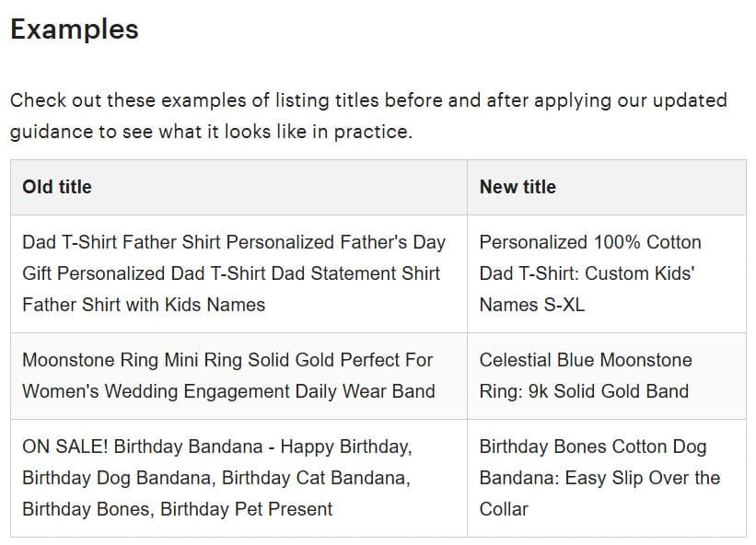Click the 'Names S-XL' text line
The width and height of the screenshot is (756, 545).
532,305
